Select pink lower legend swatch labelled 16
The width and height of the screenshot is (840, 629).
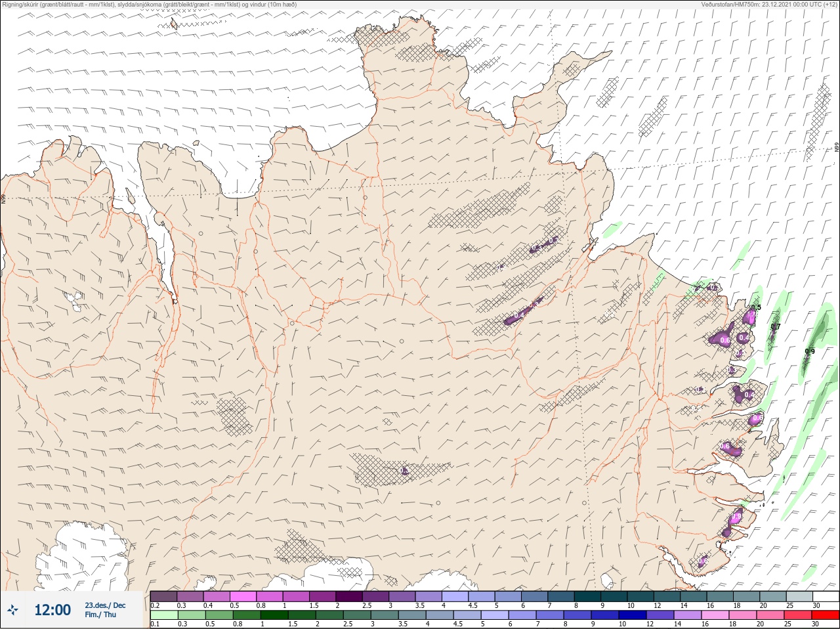coord(715,615)
